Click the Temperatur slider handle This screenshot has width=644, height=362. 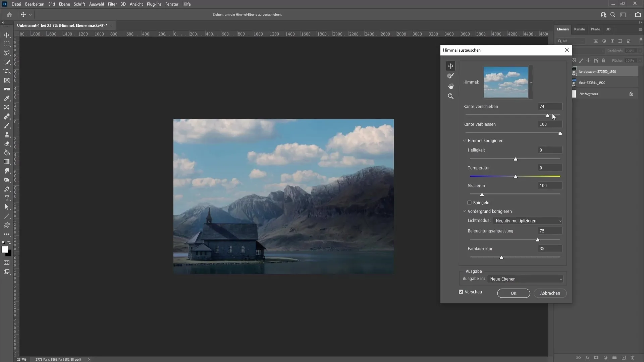[x=516, y=177]
